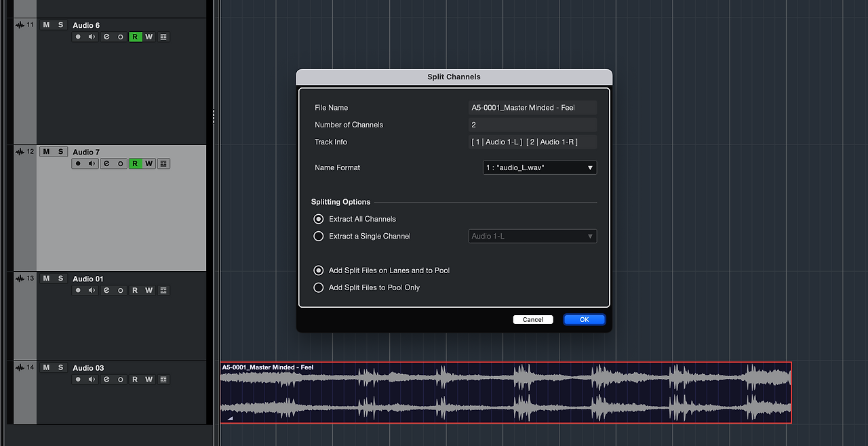Image resolution: width=868 pixels, height=446 pixels.
Task: Enable read automation on Audio 01
Action: 135,290
